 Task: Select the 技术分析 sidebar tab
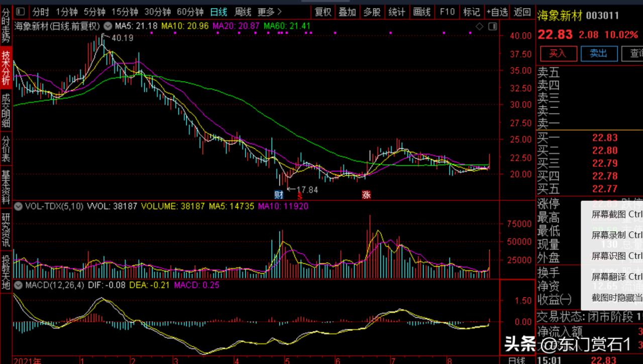[6, 67]
